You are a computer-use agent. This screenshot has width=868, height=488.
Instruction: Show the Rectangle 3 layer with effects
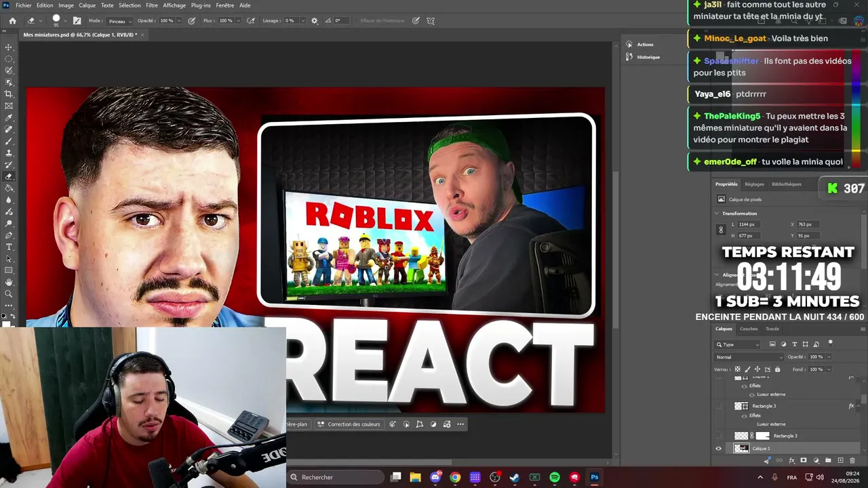[x=719, y=406]
